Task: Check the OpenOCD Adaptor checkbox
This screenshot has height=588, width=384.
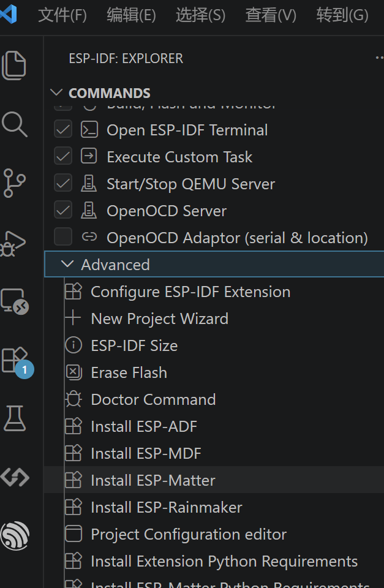Action: pyautogui.click(x=63, y=237)
